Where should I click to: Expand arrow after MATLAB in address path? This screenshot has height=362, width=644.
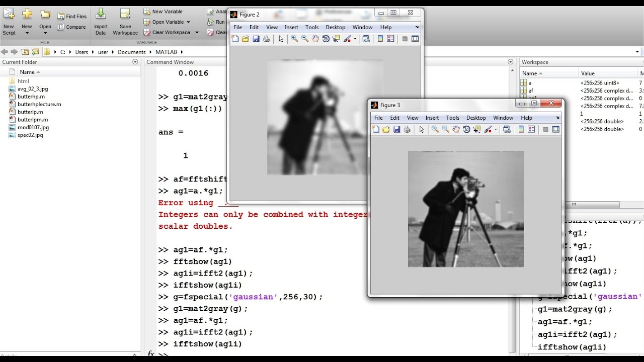coord(182,52)
